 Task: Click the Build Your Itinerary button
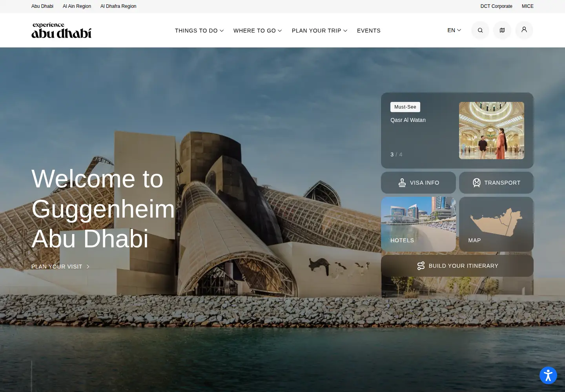point(457,266)
